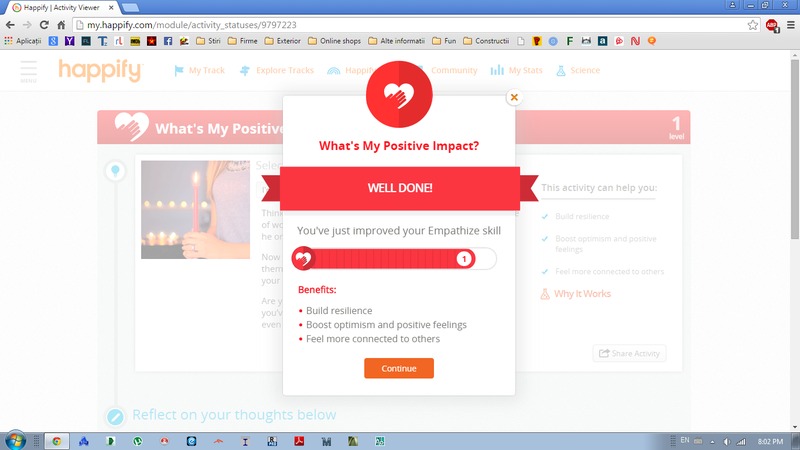
Task: Click the Adblock Plus extension icon
Action: coord(772,25)
